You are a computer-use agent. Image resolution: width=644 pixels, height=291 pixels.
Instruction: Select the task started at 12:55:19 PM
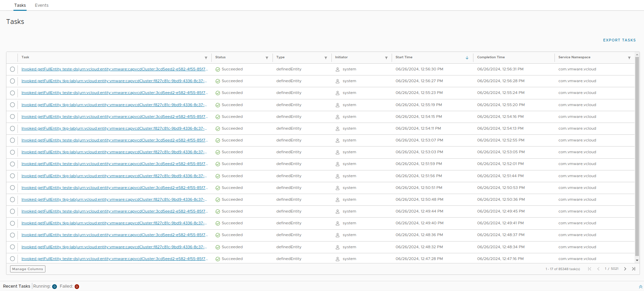click(12, 105)
